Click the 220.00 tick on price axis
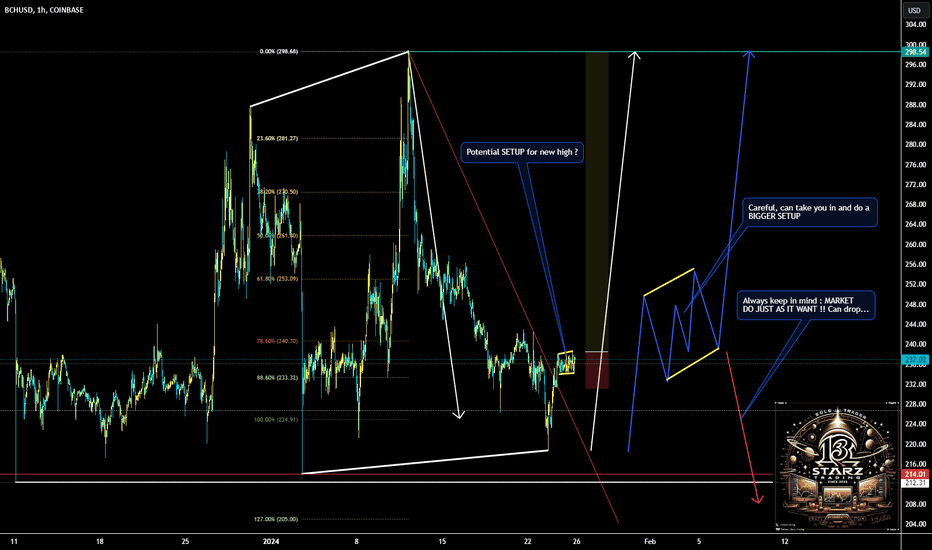Screen dimensions: 932x550 tap(915, 444)
